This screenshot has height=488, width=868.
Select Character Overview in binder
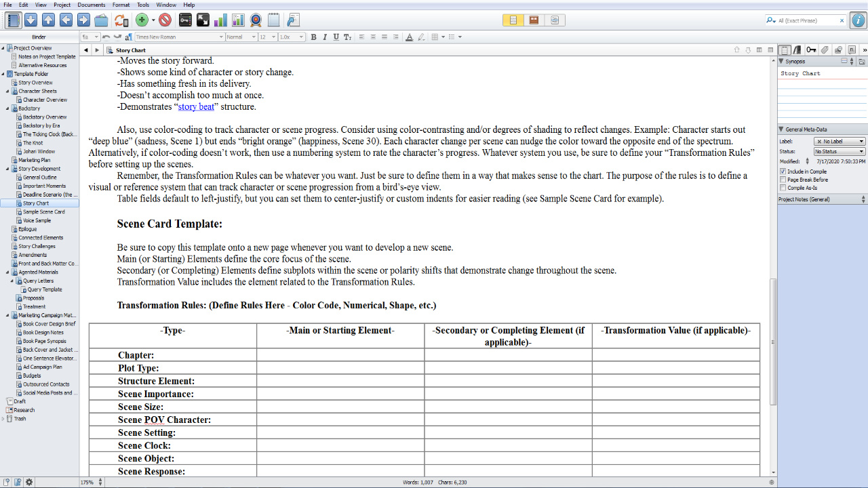(45, 100)
